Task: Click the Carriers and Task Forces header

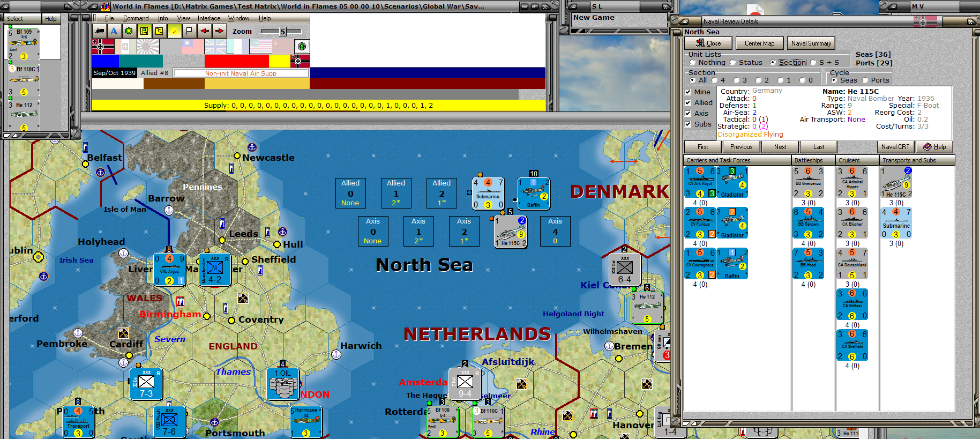Action: point(737,160)
